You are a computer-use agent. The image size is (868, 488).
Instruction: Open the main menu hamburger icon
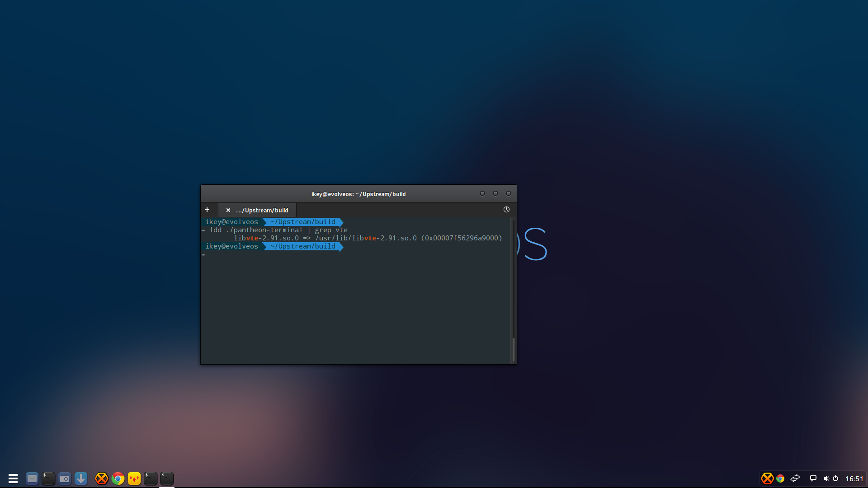(x=13, y=479)
